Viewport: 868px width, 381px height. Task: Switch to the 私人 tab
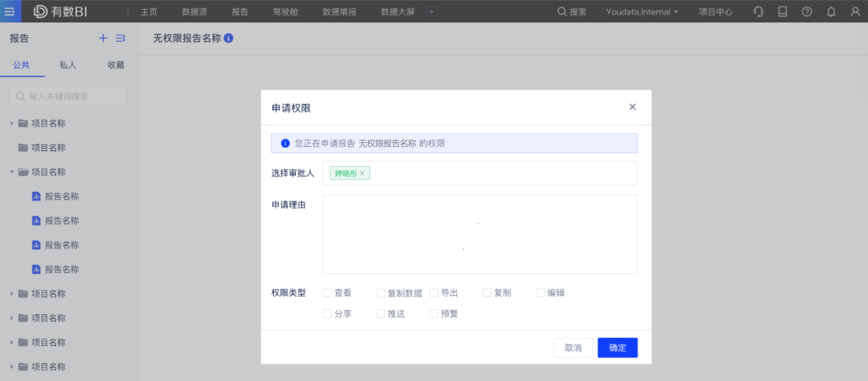(68, 65)
